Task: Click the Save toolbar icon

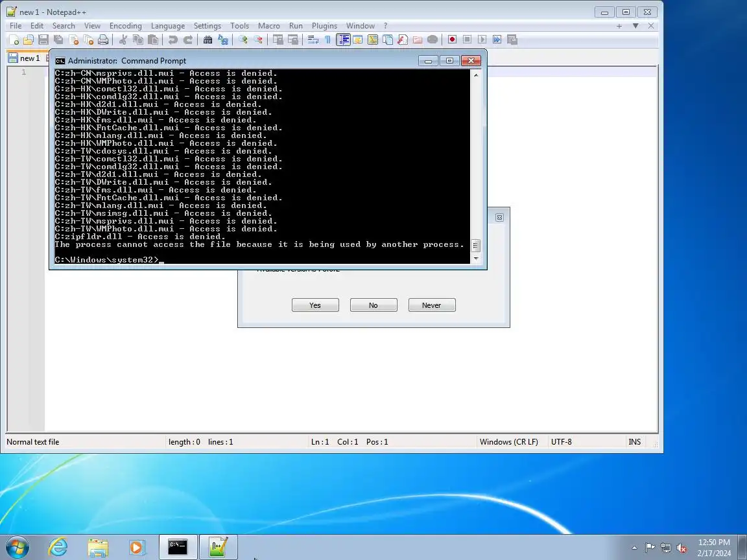Action: pyautogui.click(x=43, y=40)
